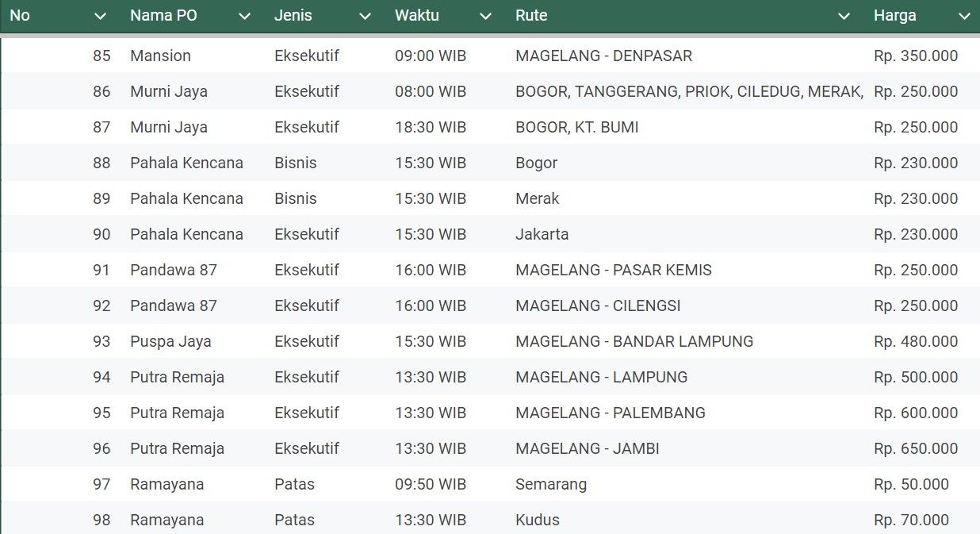
Task: Select the Pandawa 87 MAGELANG - CILENGSI row
Action: pos(317,305)
